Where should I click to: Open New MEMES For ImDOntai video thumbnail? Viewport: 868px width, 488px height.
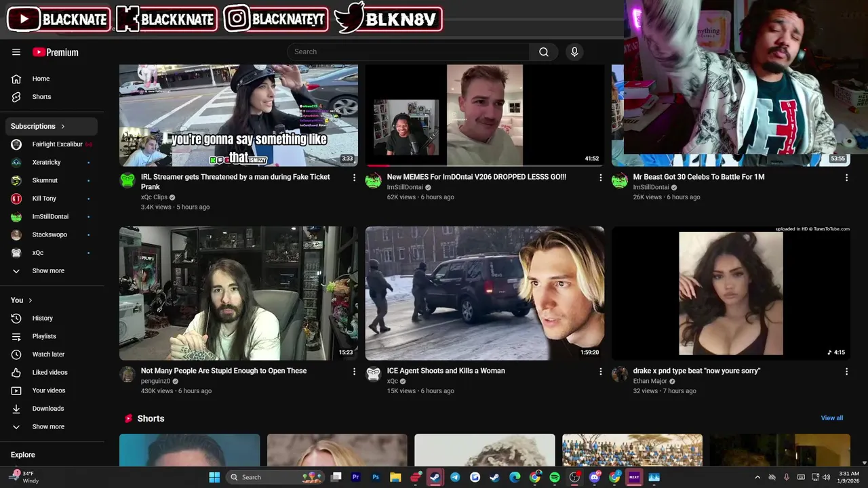click(485, 115)
